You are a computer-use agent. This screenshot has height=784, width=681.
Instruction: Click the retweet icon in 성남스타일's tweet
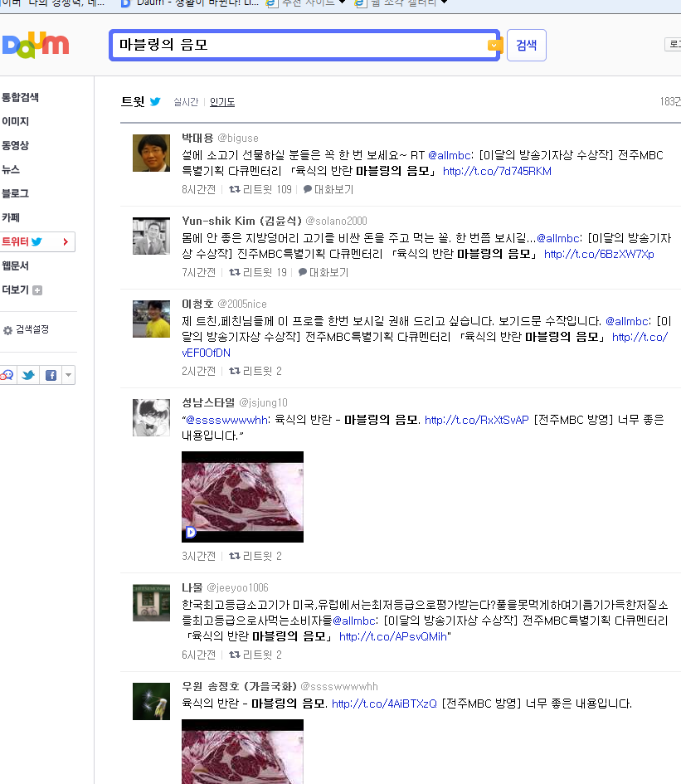235,556
